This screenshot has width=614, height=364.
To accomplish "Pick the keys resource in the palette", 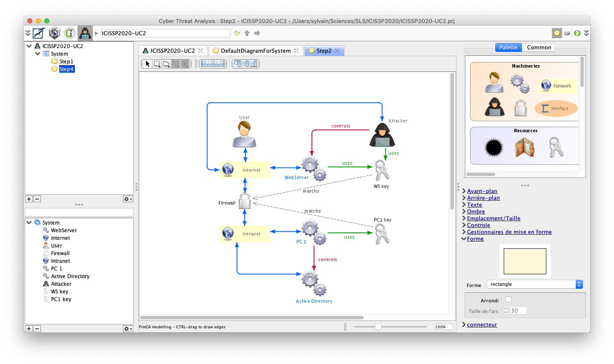I will [x=556, y=147].
